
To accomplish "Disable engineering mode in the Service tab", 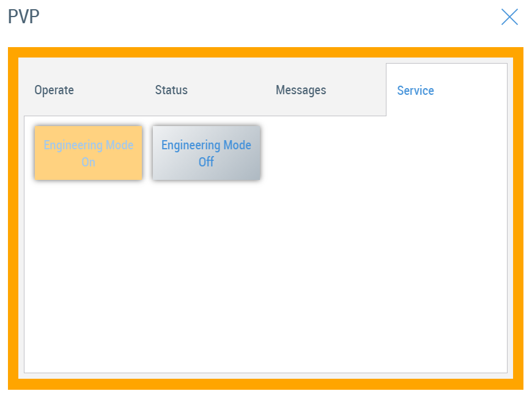I will click(206, 153).
